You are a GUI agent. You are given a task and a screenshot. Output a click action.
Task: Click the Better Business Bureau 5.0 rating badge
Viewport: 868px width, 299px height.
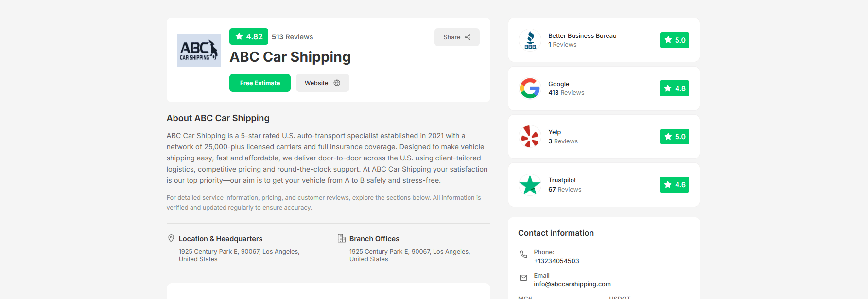coord(675,40)
